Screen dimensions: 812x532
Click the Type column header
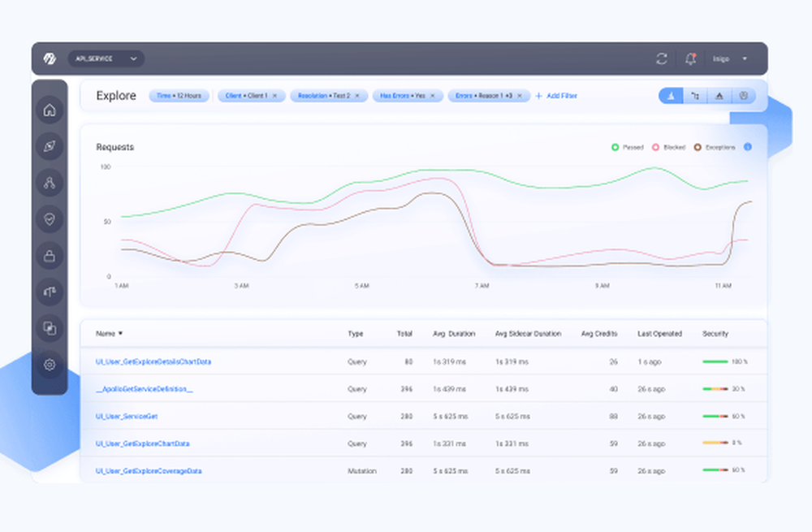(356, 334)
